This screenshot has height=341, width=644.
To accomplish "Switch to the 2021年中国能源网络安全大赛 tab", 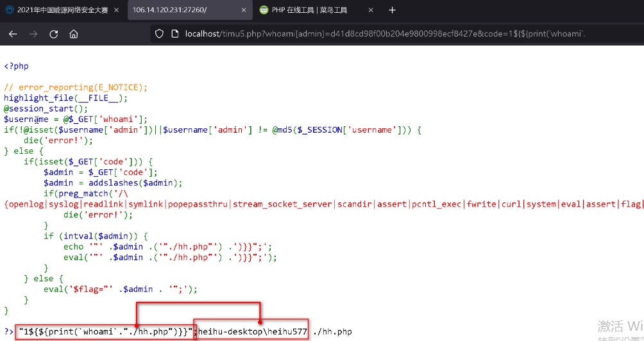I will pyautogui.click(x=64, y=10).
